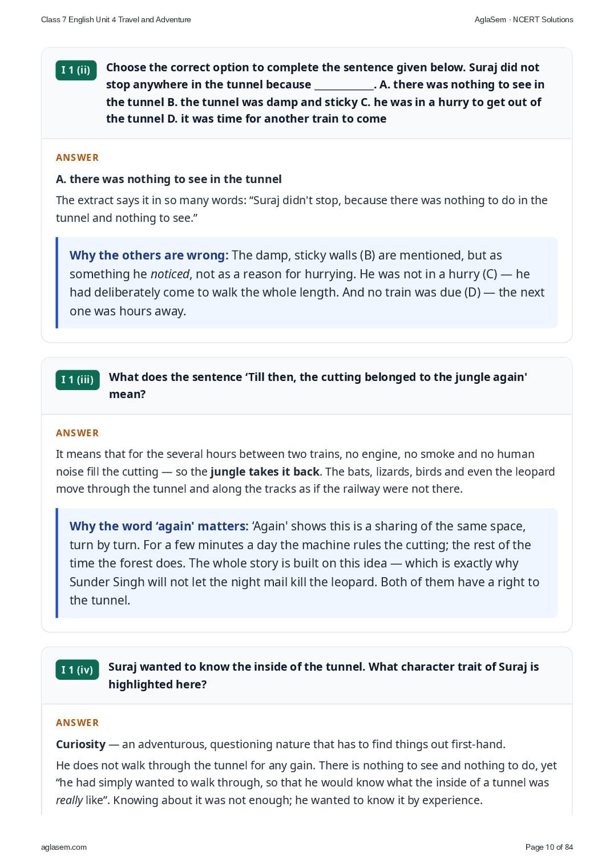This screenshot has width=614, height=868.
Task: Click the bold word 'Curiosity'
Action: 80,744
